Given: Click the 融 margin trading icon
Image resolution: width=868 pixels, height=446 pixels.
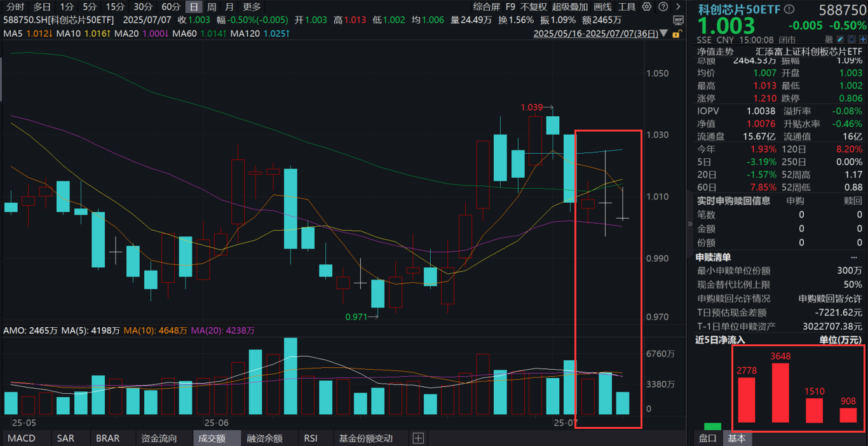Looking at the screenshot, I should point(829,39).
